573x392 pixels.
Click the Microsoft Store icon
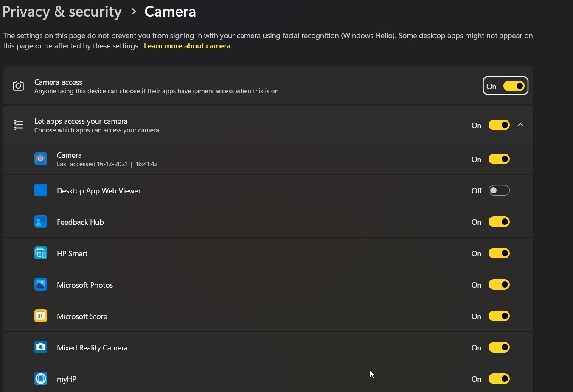41,316
